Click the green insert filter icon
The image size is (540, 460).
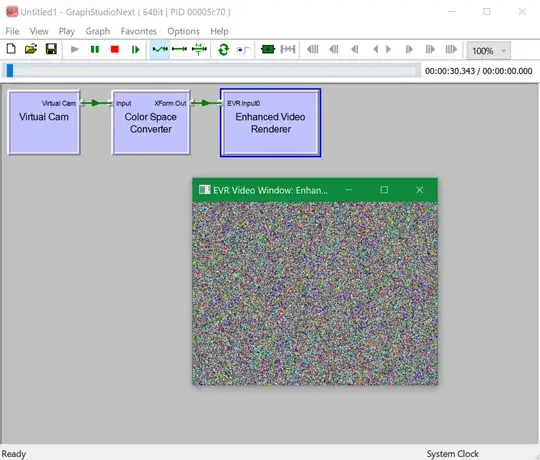268,50
